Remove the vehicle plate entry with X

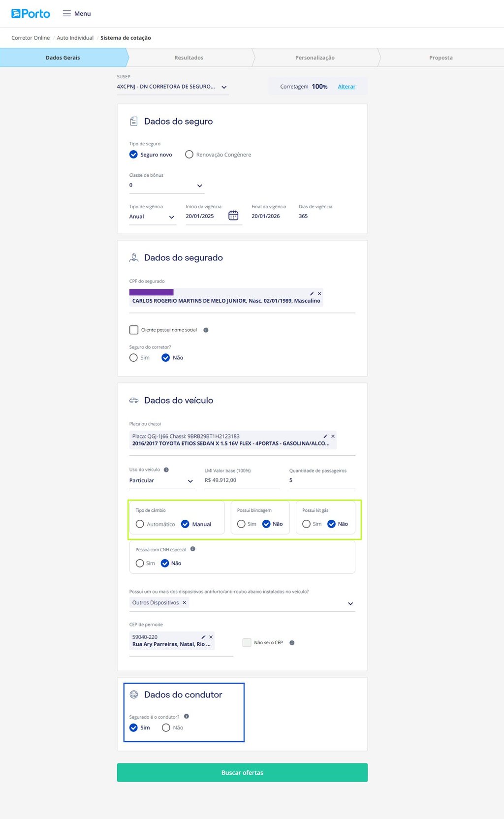[x=333, y=437]
